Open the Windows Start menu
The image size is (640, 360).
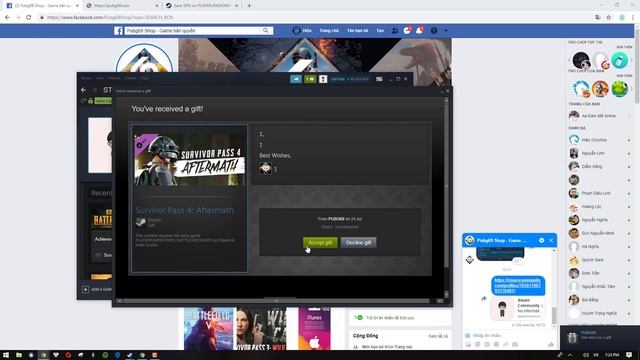[x=6, y=355]
